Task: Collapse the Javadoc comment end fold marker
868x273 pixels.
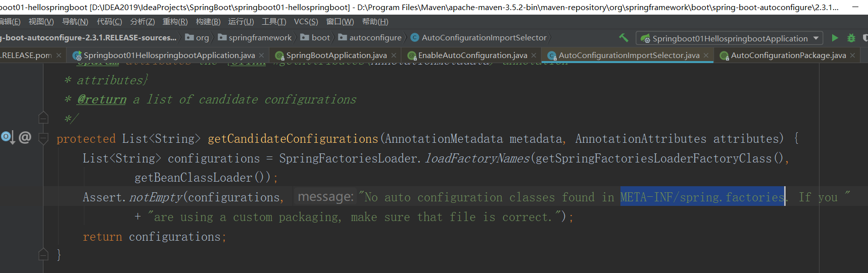Action: [43, 119]
